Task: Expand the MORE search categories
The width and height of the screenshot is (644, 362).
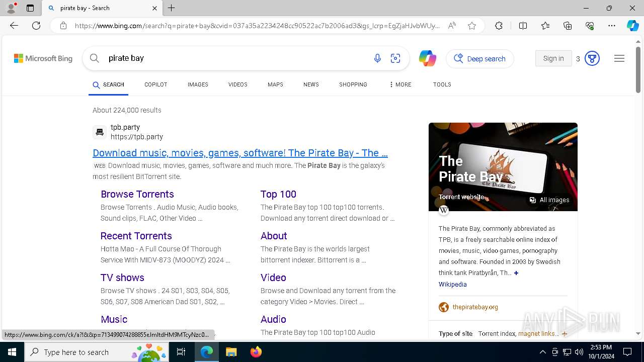Action: coord(400,84)
